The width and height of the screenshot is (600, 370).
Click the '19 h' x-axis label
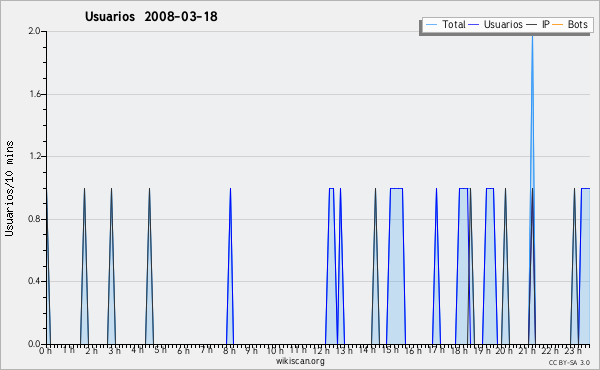pos(482,351)
